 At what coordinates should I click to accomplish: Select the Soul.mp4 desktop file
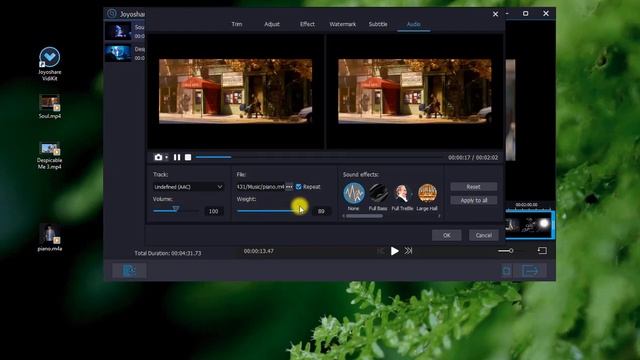pyautogui.click(x=49, y=106)
